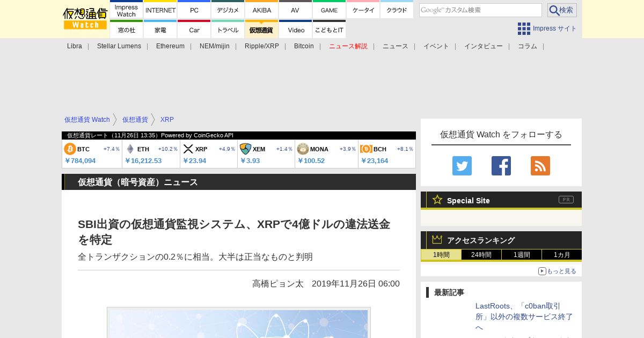The width and height of the screenshot is (644, 338).
Task: Click the 仮想通貨 breadcrumb link
Action: pyautogui.click(x=135, y=120)
